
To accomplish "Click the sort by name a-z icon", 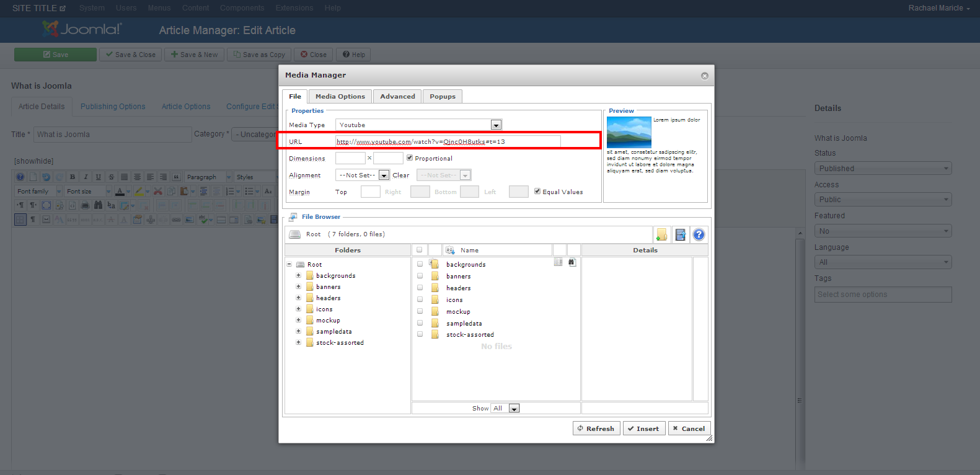I will tap(450, 250).
